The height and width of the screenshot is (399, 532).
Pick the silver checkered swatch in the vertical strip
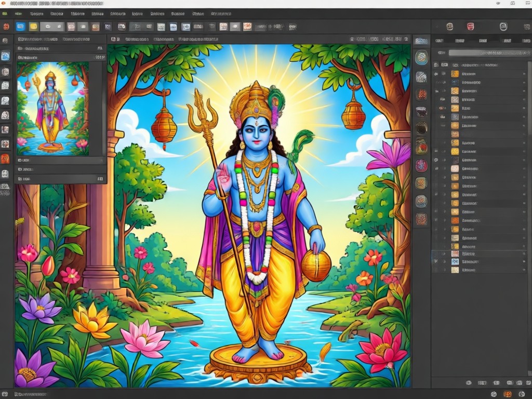pyautogui.click(x=421, y=77)
